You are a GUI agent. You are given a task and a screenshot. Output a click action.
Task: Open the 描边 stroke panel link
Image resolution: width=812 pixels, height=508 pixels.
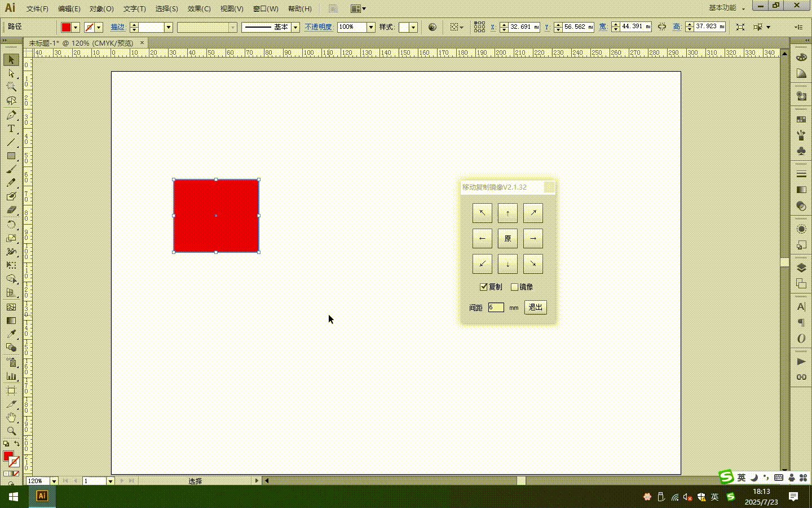click(118, 27)
